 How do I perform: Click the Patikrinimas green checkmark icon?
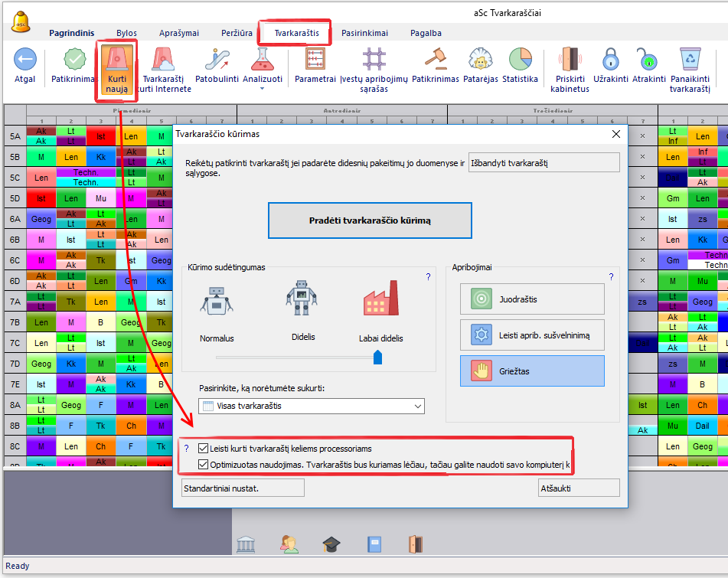tap(74, 60)
